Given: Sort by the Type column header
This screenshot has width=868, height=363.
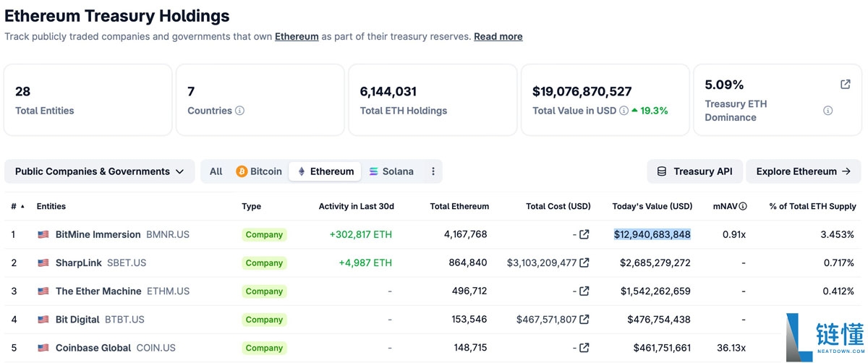Looking at the screenshot, I should (x=252, y=207).
